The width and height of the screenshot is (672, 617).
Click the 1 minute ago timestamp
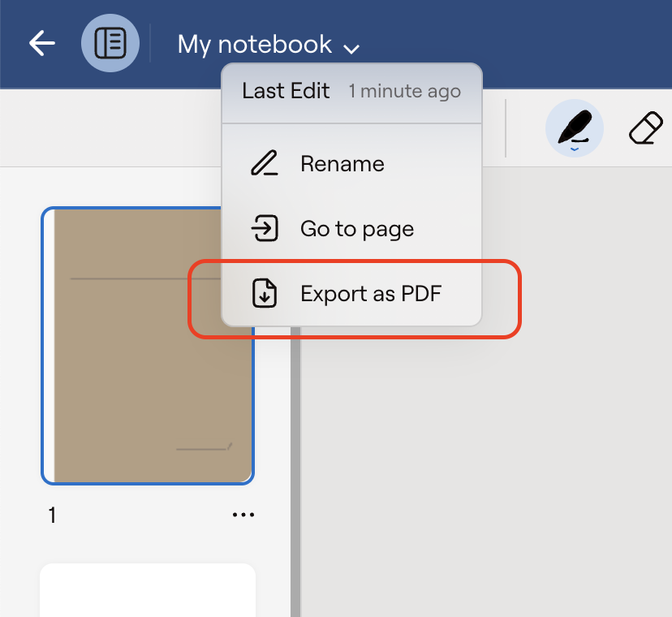pos(404,92)
